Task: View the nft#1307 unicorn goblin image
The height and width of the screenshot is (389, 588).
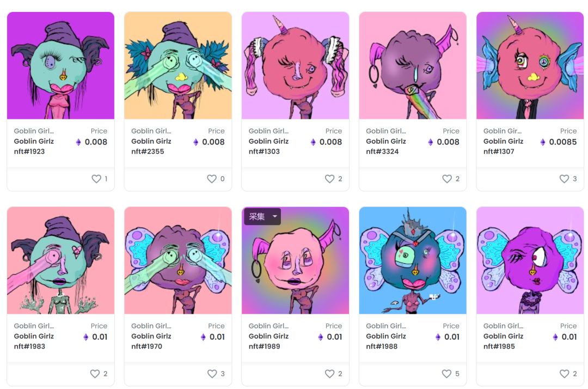Action: (x=530, y=65)
